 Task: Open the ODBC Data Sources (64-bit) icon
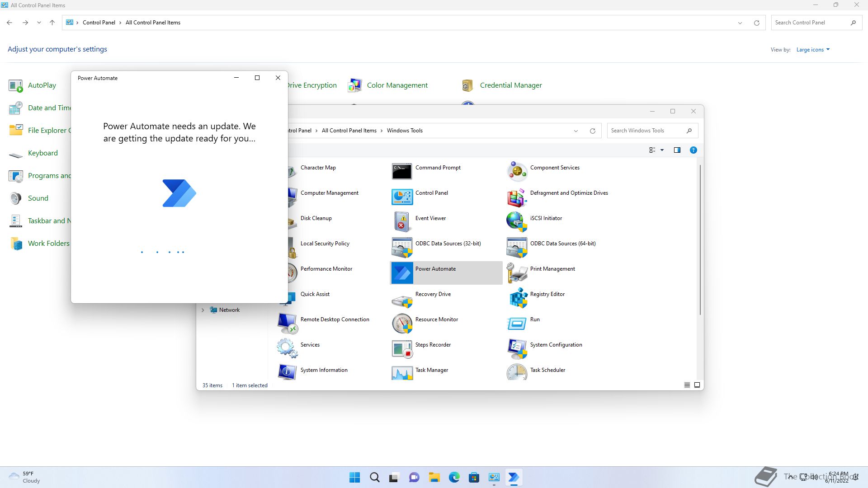(x=517, y=247)
